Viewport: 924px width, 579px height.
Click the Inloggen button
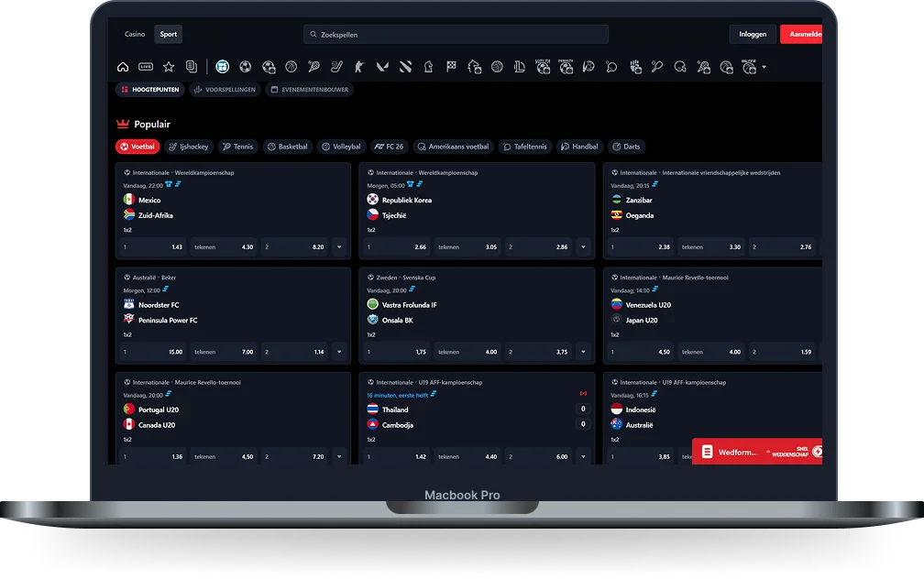753,34
